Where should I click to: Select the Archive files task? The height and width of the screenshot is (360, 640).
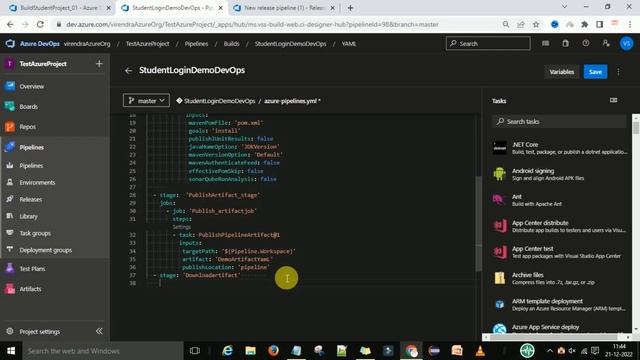pos(560,278)
